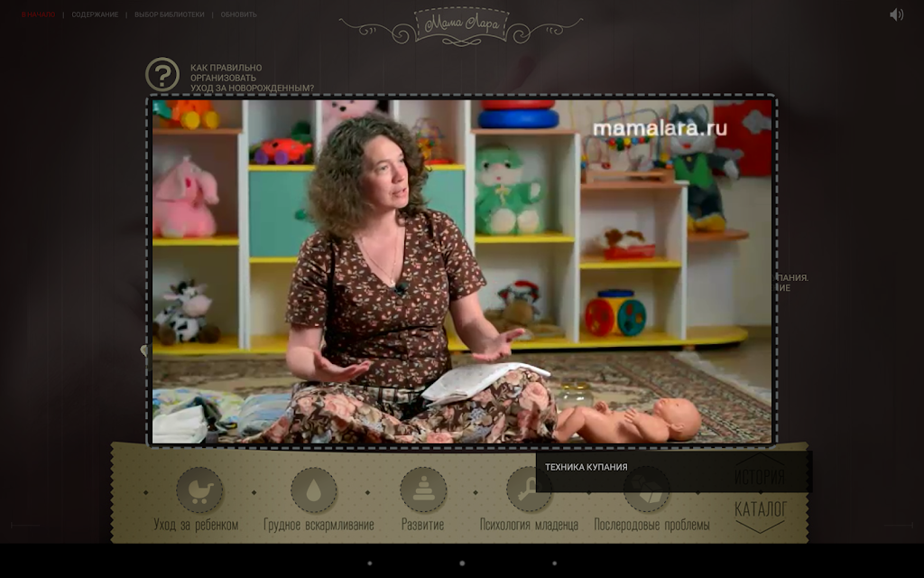924x578 pixels.
Task: Go to В НАЧАЛО in top menu
Action: [x=38, y=14]
